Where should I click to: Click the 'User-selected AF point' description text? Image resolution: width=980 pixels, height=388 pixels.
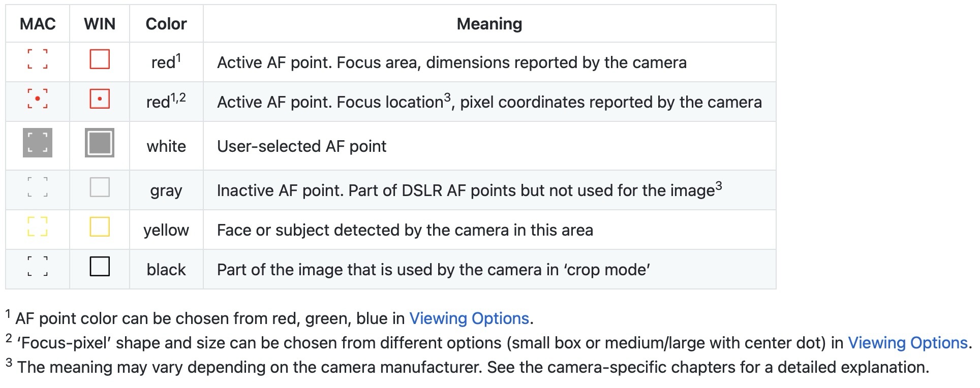tap(301, 146)
